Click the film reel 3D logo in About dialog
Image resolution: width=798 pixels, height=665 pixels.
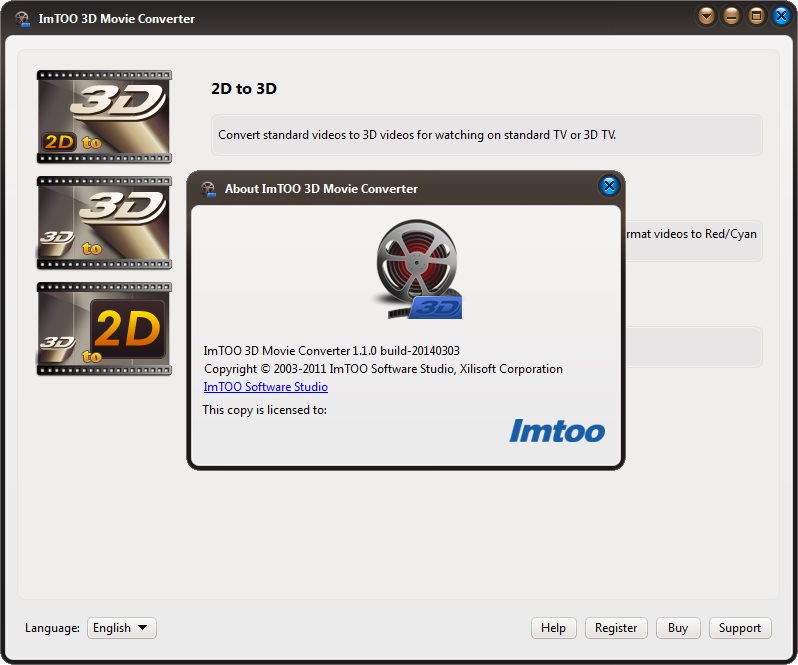point(417,269)
